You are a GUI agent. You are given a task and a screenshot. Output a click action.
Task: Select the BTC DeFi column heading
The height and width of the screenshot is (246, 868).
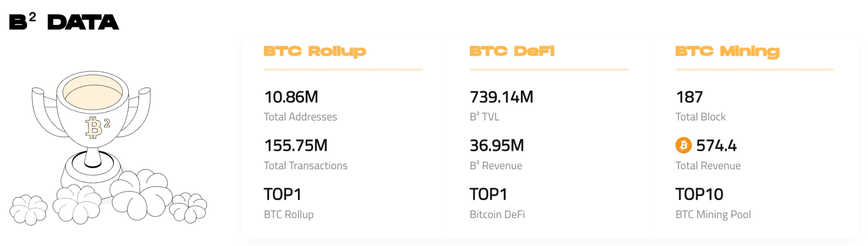(x=512, y=51)
